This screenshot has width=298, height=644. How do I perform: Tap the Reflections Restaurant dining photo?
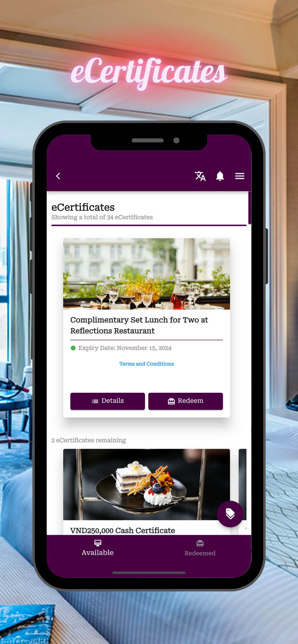point(146,274)
